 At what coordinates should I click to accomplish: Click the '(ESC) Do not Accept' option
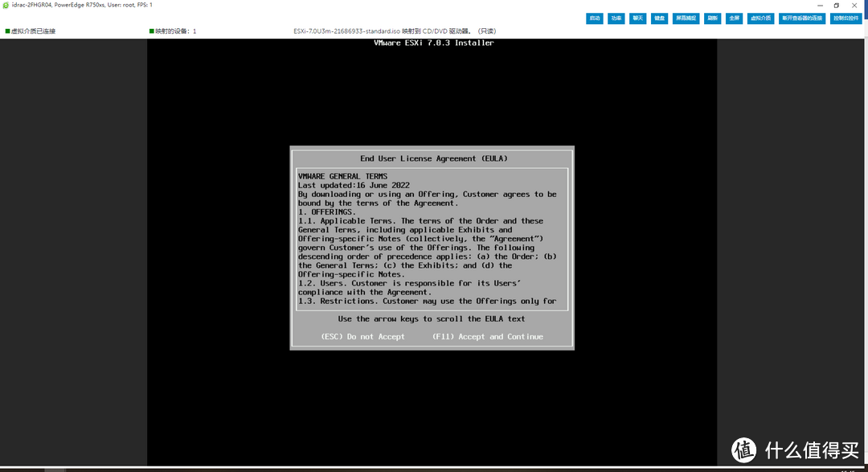pyautogui.click(x=362, y=336)
